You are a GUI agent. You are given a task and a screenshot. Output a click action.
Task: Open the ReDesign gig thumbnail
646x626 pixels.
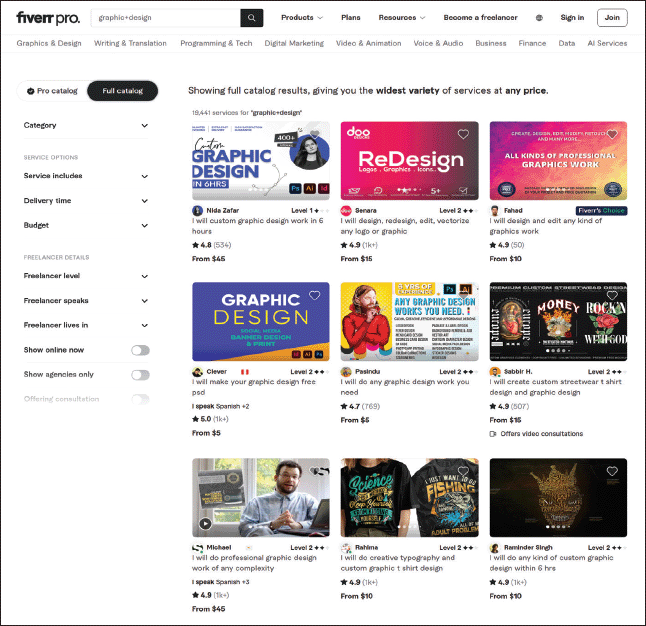point(410,161)
